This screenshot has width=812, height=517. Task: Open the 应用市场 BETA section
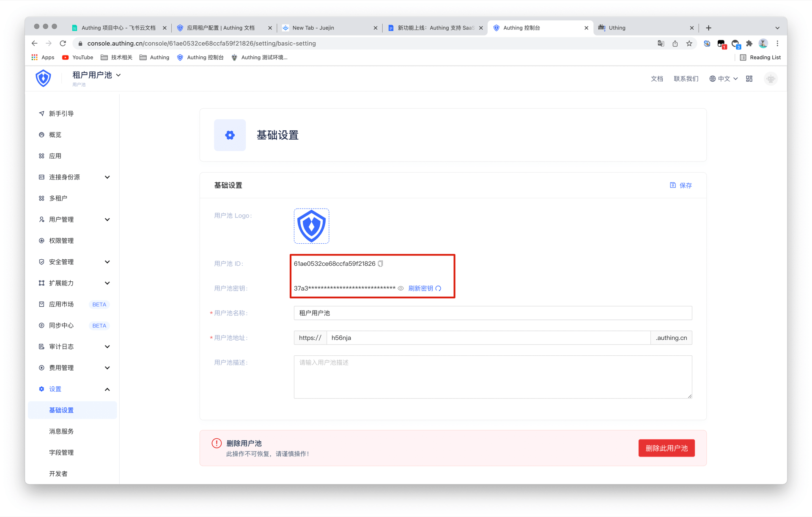(x=62, y=304)
